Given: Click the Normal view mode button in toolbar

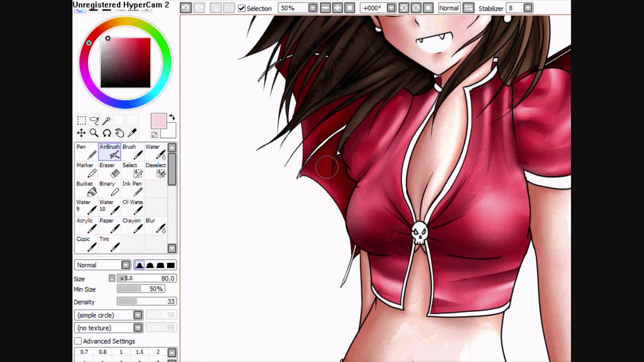Looking at the screenshot, I should (449, 8).
